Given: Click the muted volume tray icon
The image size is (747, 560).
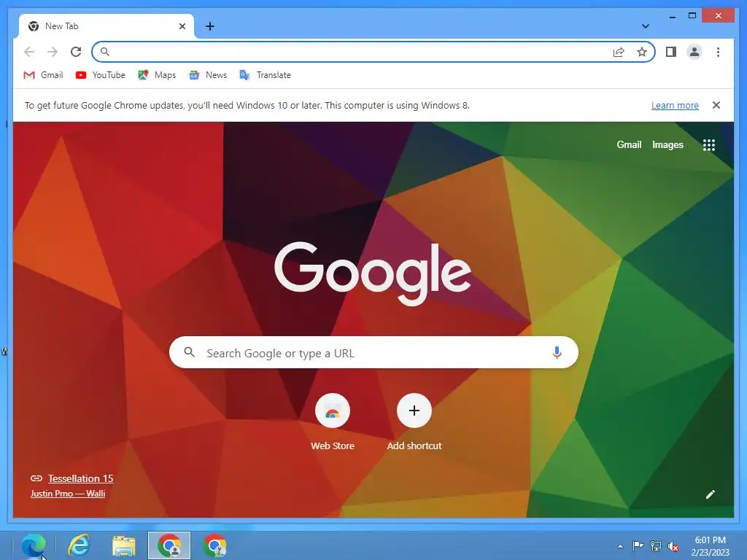Looking at the screenshot, I should [x=673, y=546].
